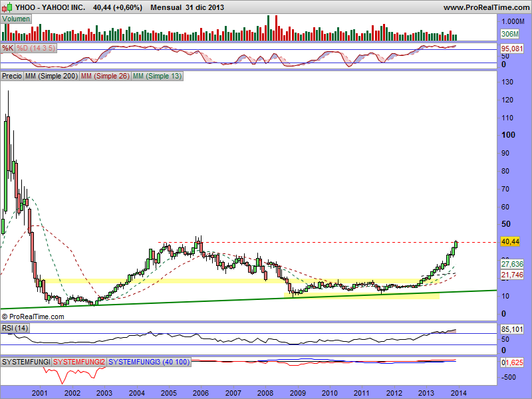Click the 2001 year label on time axis
Viewport: 532px width, 399px height.
[40, 393]
